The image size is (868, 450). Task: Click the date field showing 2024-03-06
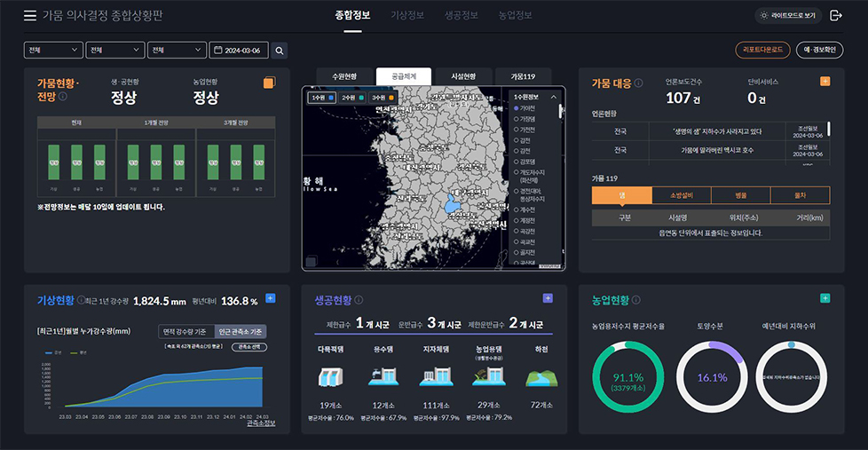(x=238, y=51)
